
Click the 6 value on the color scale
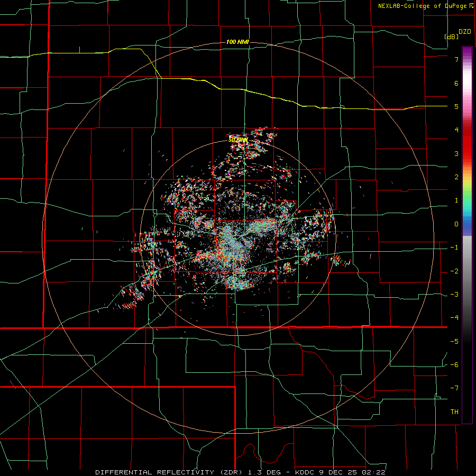[456, 83]
